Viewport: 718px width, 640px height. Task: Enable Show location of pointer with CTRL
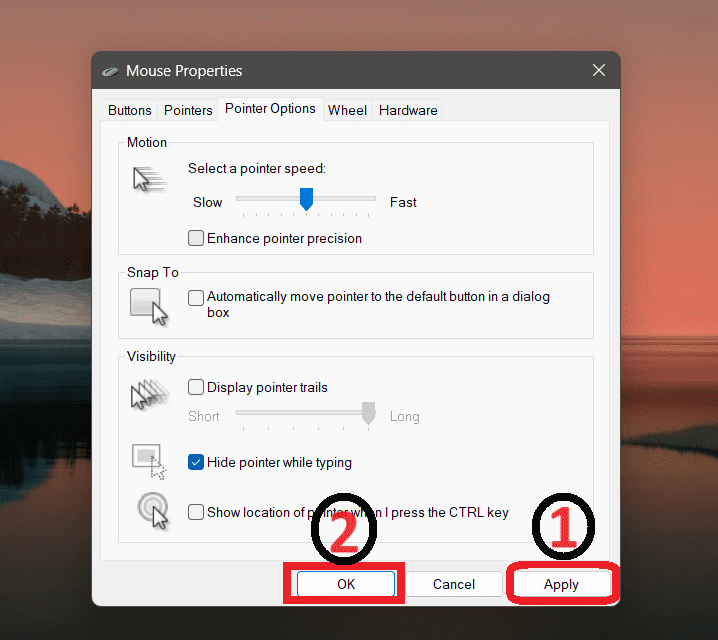(196, 512)
